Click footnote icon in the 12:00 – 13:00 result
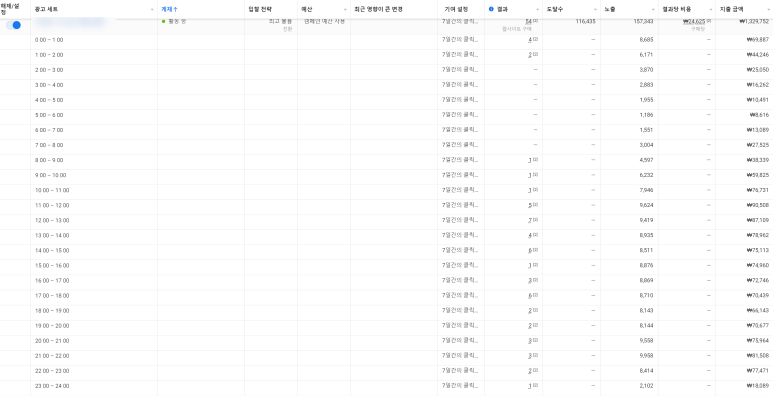 click(535, 220)
